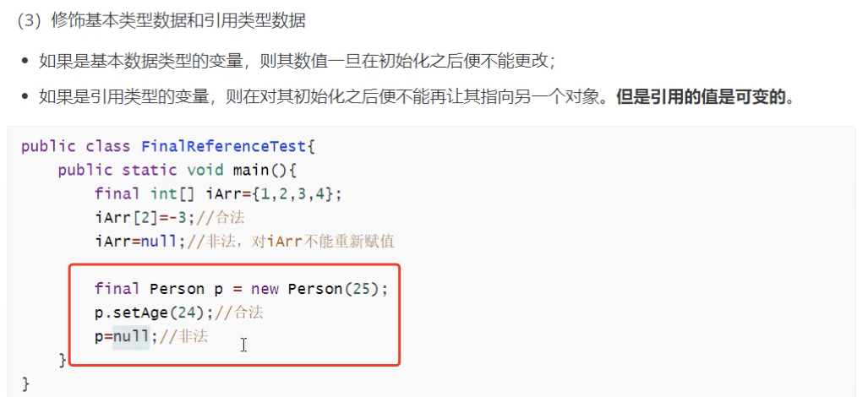The image size is (868, 397).
Task: Click the p.setAge(24); statement
Action: point(154,313)
